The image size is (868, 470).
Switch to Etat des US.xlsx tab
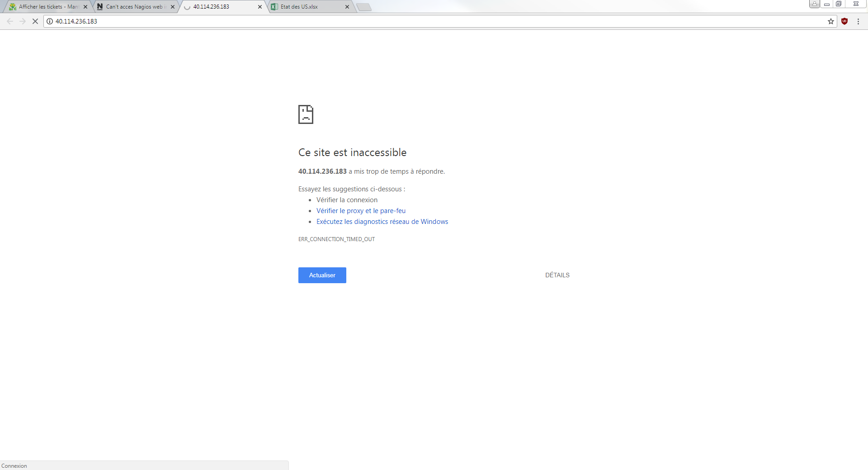coord(307,7)
